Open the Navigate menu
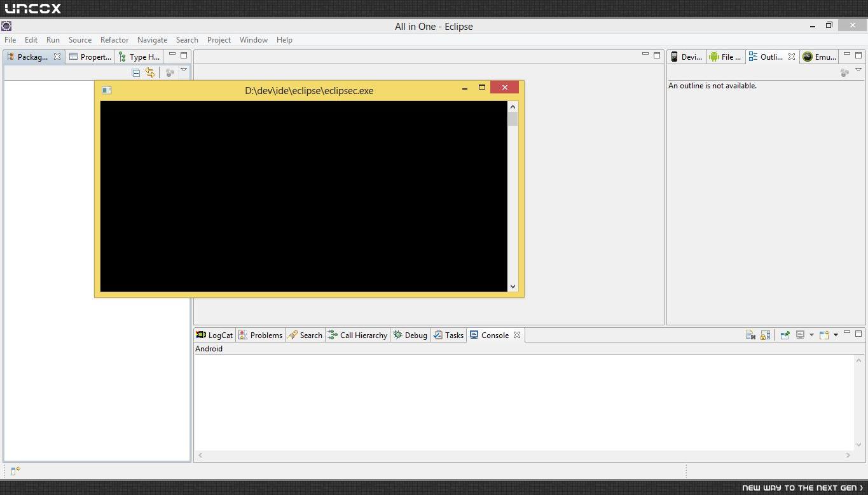The height and width of the screenshot is (495, 868). coord(153,39)
